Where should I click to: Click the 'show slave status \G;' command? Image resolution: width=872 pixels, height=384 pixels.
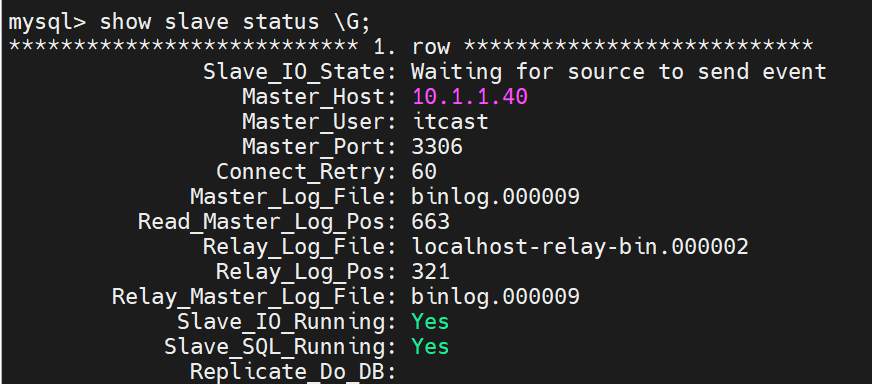235,22
